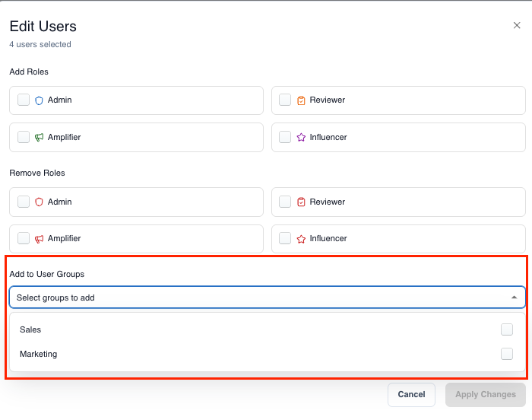Click the 'Add to User Groups' label

(47, 274)
